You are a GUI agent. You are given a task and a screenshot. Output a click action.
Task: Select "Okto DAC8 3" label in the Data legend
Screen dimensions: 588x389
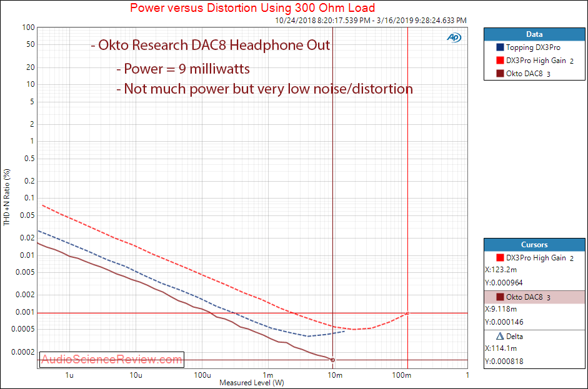pyautogui.click(x=528, y=74)
